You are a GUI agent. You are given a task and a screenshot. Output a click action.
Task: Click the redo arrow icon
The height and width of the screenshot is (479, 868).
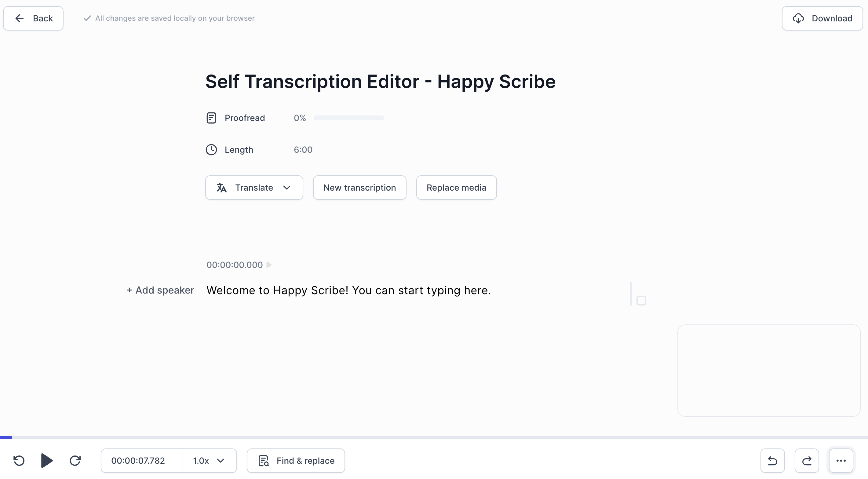point(807,460)
